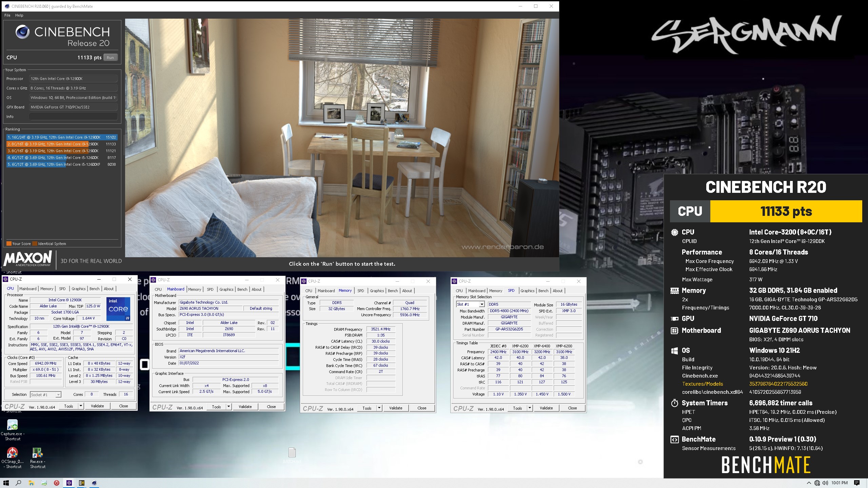The image size is (868, 488).
Task: Select ranking row 3 with score 11121
Action: click(x=62, y=151)
